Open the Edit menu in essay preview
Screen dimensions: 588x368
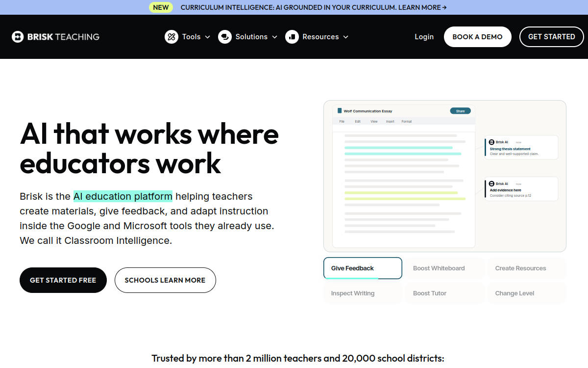point(358,121)
